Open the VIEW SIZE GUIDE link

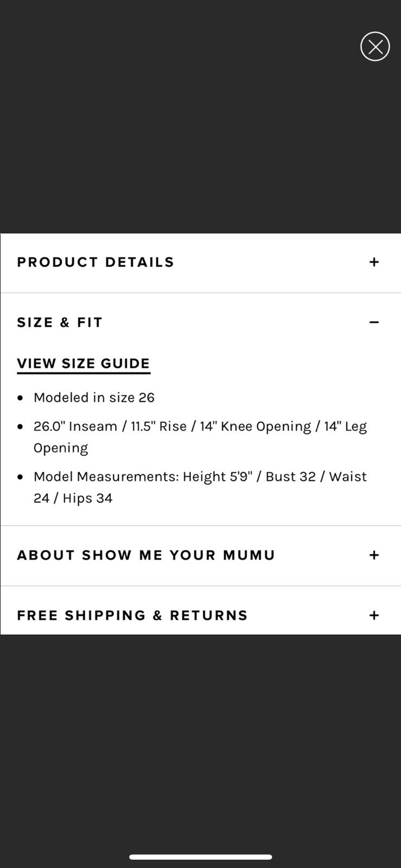pyautogui.click(x=84, y=364)
